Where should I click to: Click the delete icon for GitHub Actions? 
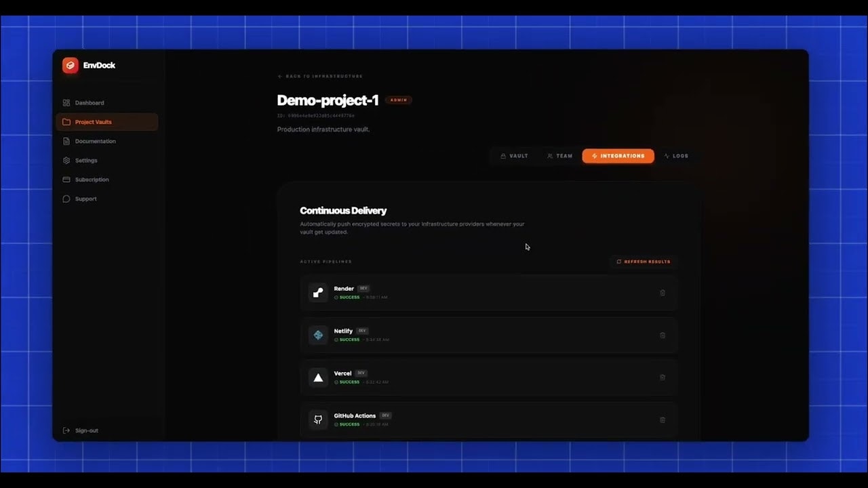coord(663,420)
